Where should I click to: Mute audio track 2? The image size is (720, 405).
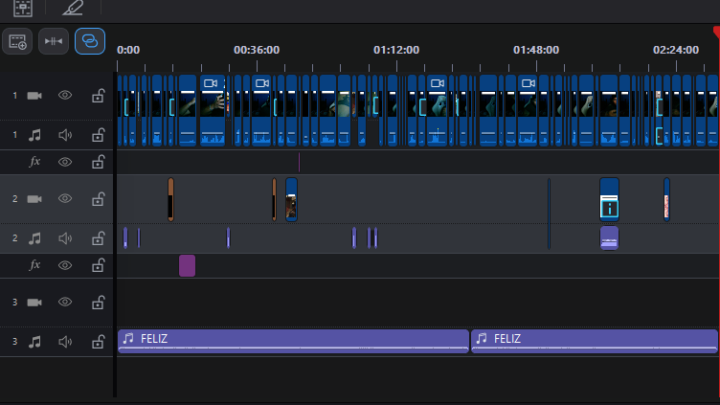pyautogui.click(x=65, y=238)
